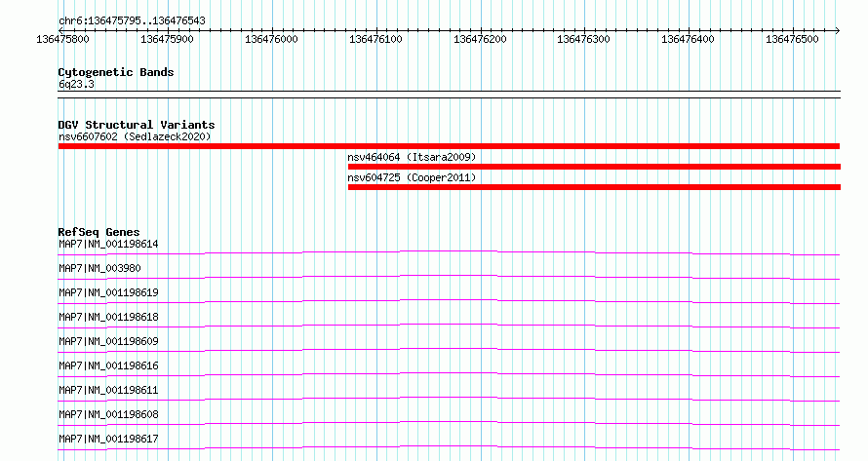
Task: Open transcript MAP7|NM_001198619
Action: point(108,292)
